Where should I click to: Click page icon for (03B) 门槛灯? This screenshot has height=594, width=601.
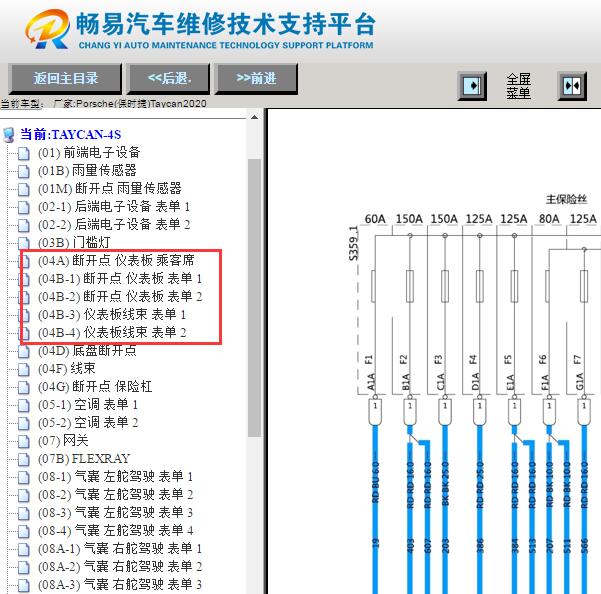pos(23,243)
